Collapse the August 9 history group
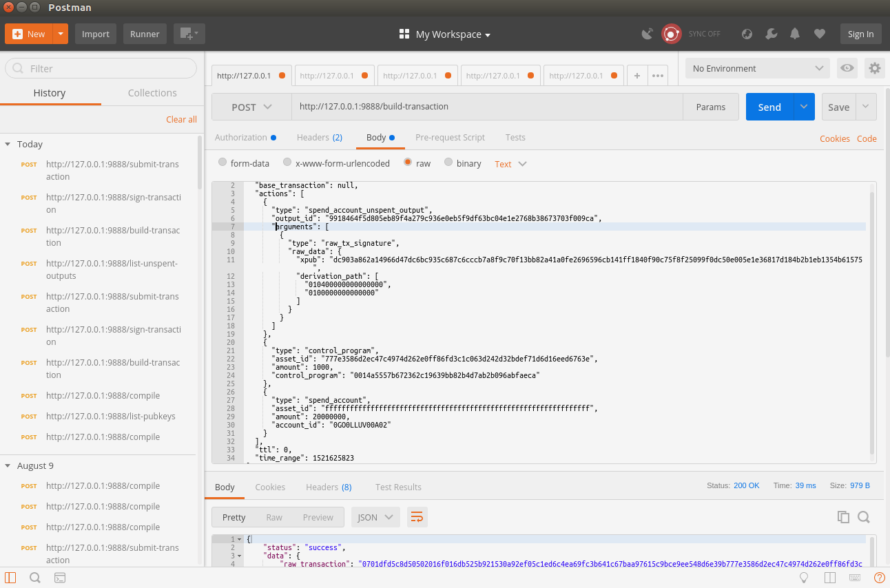Image resolution: width=890 pixels, height=588 pixels. 8,465
